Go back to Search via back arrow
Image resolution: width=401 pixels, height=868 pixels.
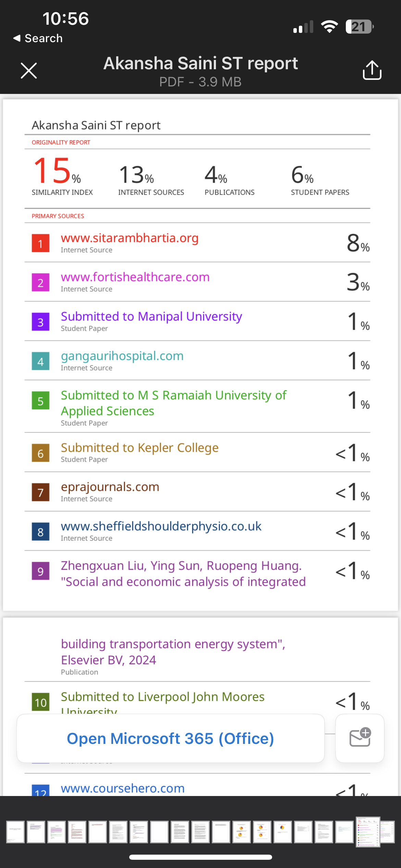pos(38,38)
